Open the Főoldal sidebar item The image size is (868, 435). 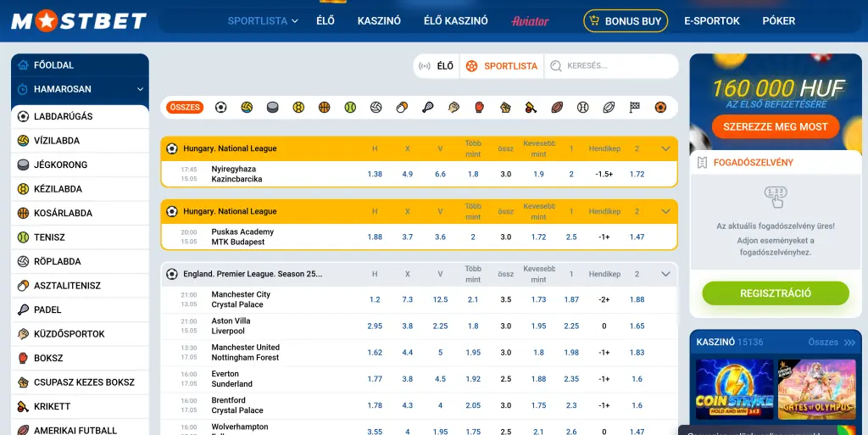click(80, 64)
